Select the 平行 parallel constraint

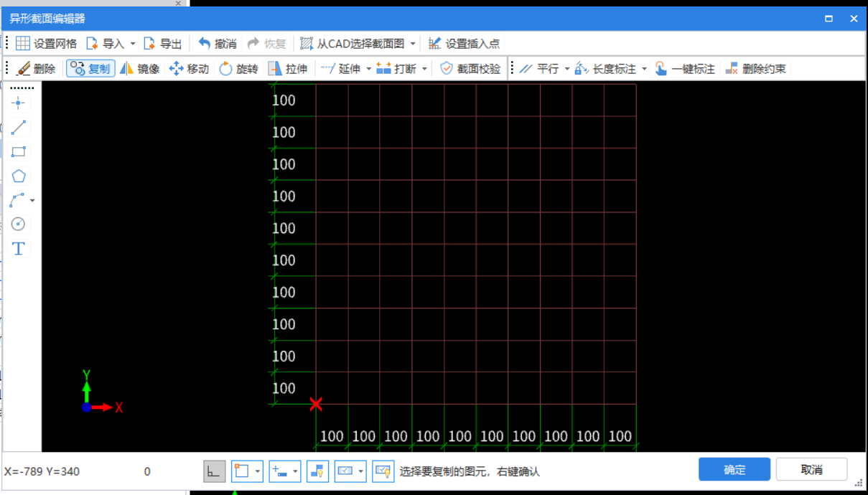tap(539, 69)
